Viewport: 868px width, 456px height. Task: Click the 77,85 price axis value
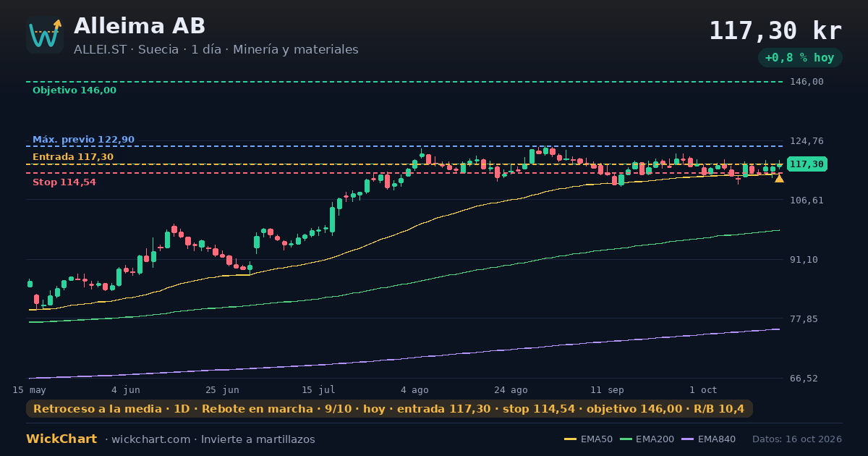tap(804, 318)
